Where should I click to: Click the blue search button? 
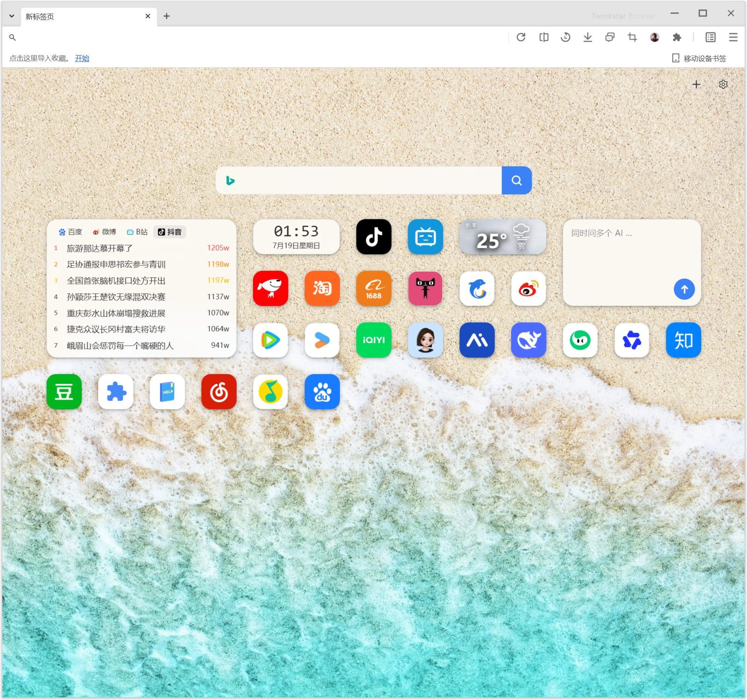click(x=516, y=180)
